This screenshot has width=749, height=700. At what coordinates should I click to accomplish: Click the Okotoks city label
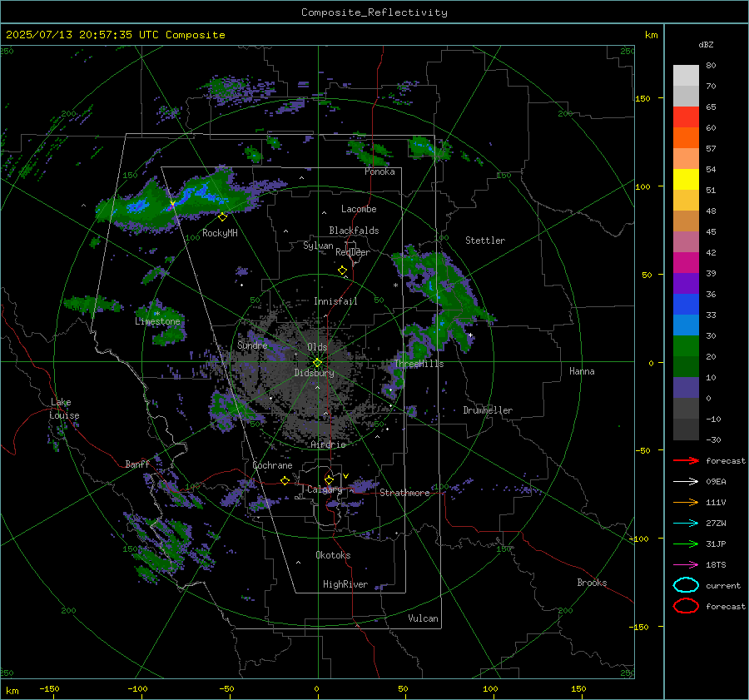coord(333,555)
